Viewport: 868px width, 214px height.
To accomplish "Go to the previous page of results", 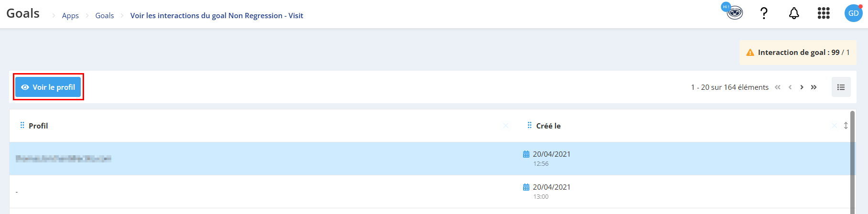I will 790,87.
